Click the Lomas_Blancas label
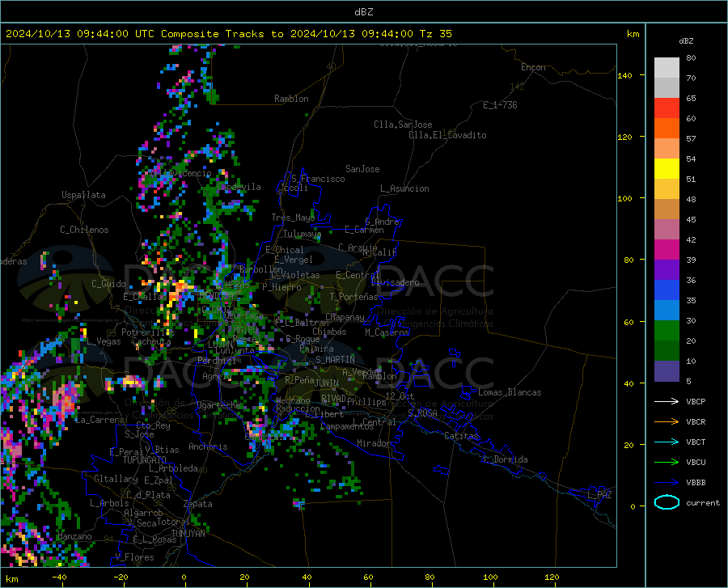The width and height of the screenshot is (728, 588). [x=510, y=392]
